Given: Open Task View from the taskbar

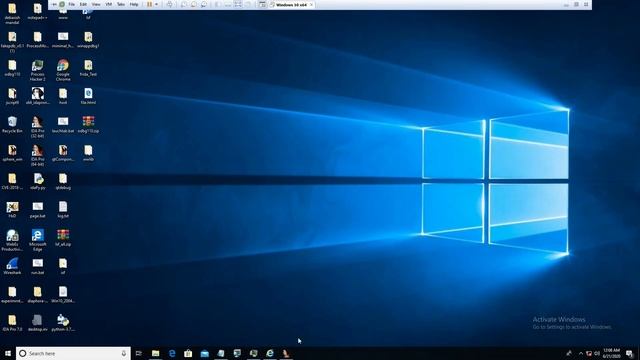Looking at the screenshot, I should [x=139, y=353].
